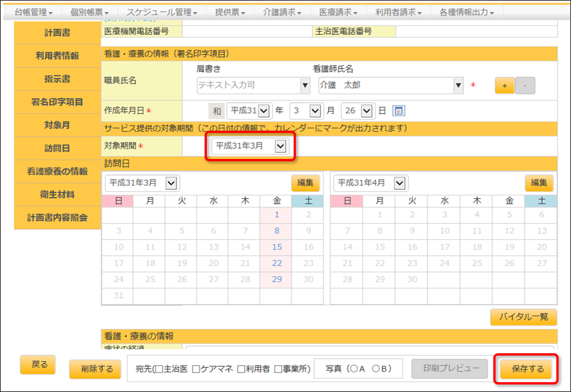Select photo option A radio button

click(x=353, y=369)
